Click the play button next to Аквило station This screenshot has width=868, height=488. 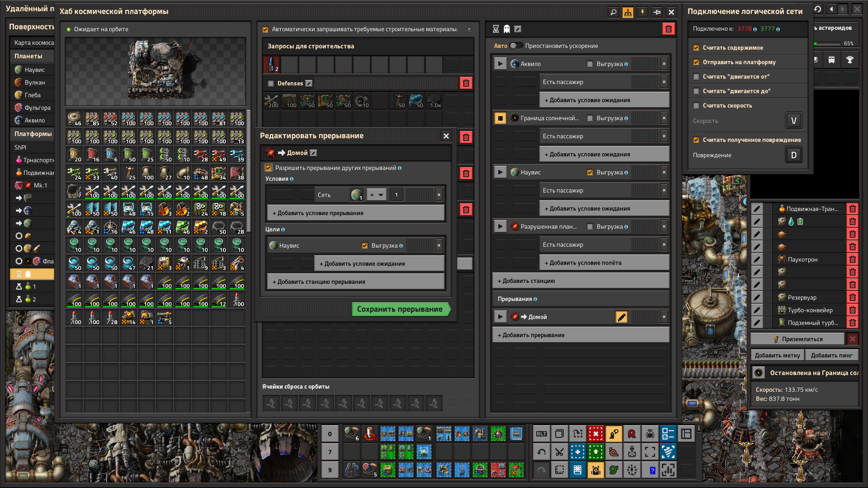point(500,64)
